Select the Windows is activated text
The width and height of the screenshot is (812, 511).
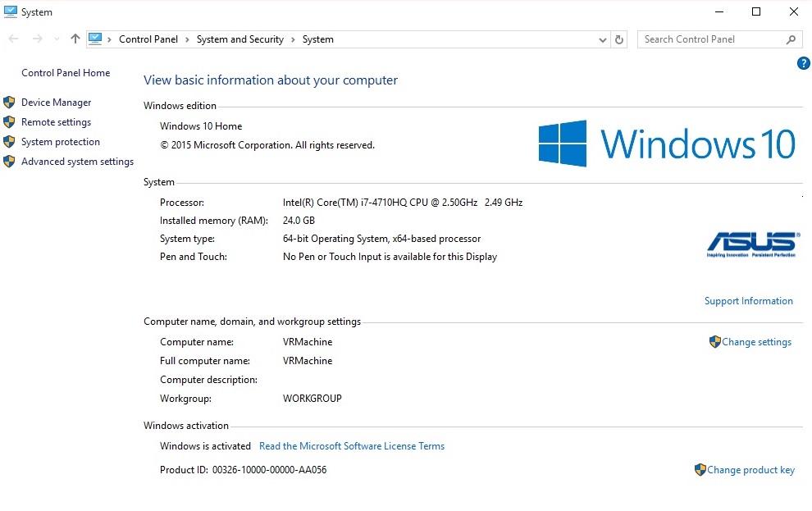(205, 445)
